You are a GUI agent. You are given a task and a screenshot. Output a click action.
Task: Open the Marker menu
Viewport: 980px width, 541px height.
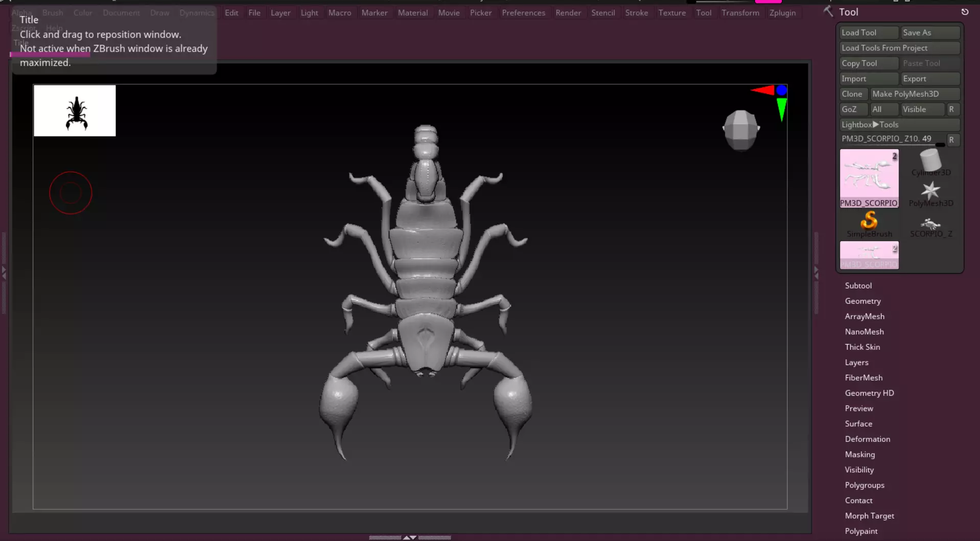pos(375,13)
